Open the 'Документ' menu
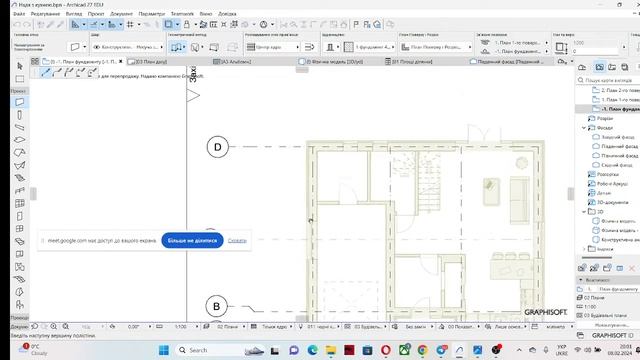Viewport: 640px width, 360px height. tap(121, 13)
